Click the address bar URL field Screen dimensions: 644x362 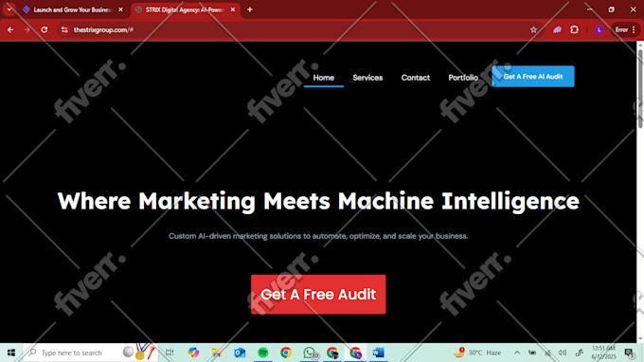[300, 29]
